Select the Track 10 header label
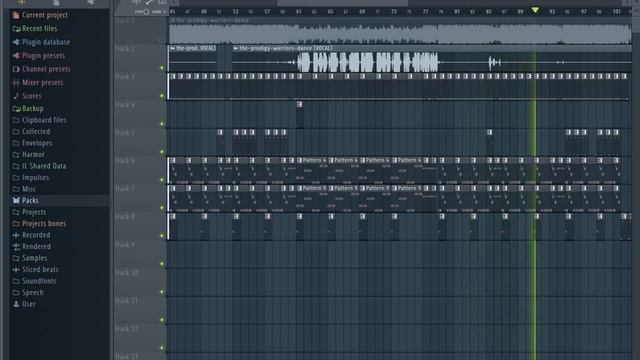Image resolution: width=640 pixels, height=360 pixels. tap(127, 273)
